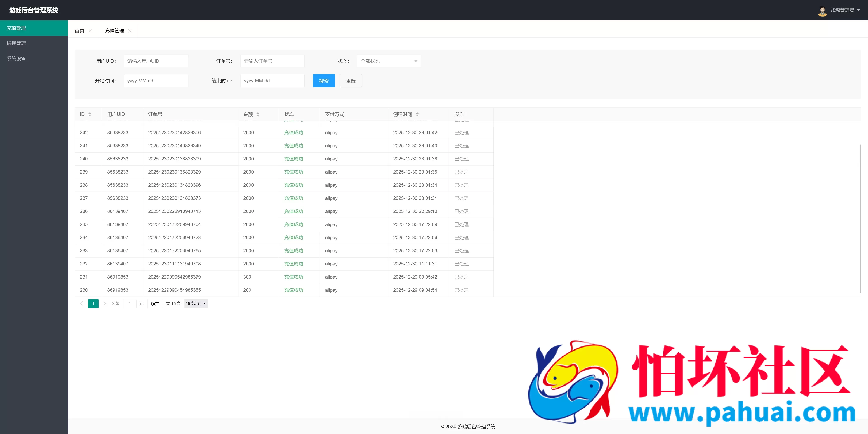This screenshot has height=434, width=868.
Task: Click the blue 搜索 button
Action: click(x=324, y=81)
